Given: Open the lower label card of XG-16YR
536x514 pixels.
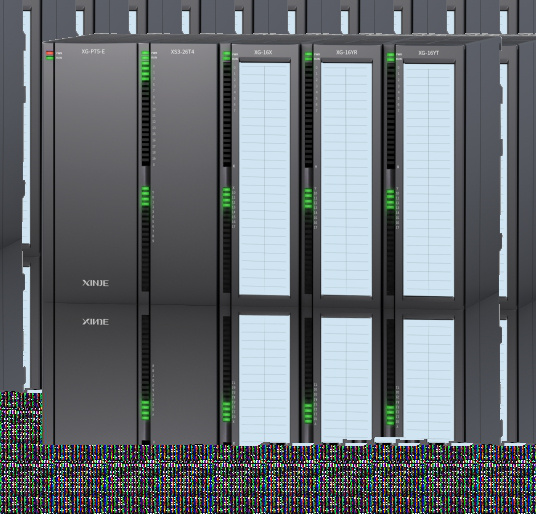Looking at the screenshot, I should [347, 380].
